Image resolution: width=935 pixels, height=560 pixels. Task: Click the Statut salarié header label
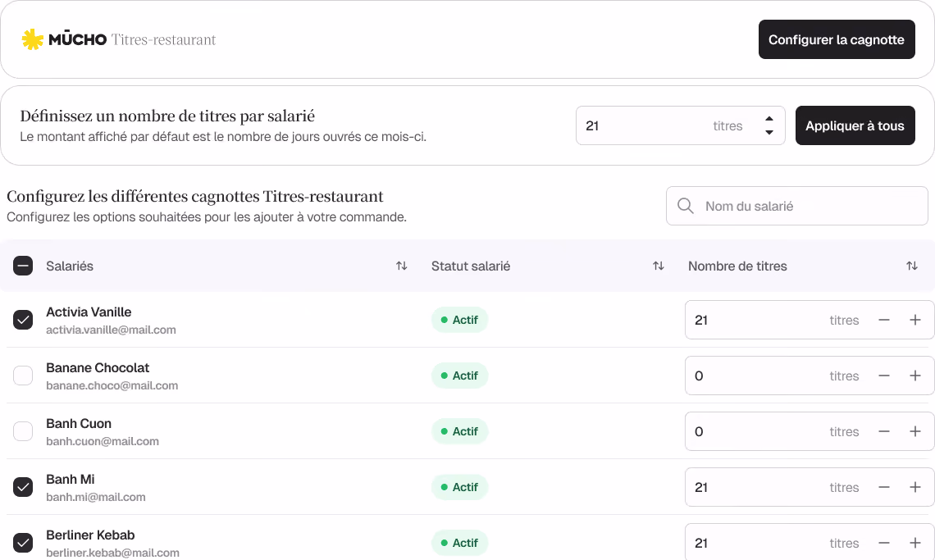471,266
